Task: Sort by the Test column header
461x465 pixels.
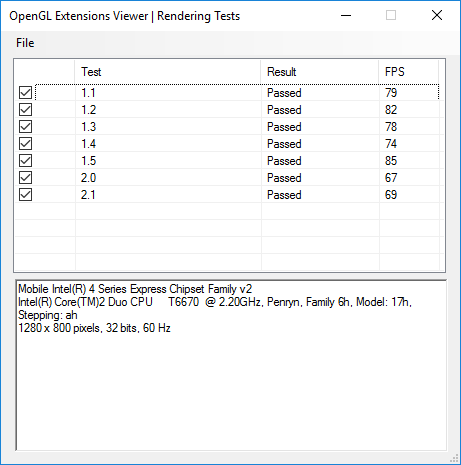Action: pyautogui.click(x=168, y=72)
